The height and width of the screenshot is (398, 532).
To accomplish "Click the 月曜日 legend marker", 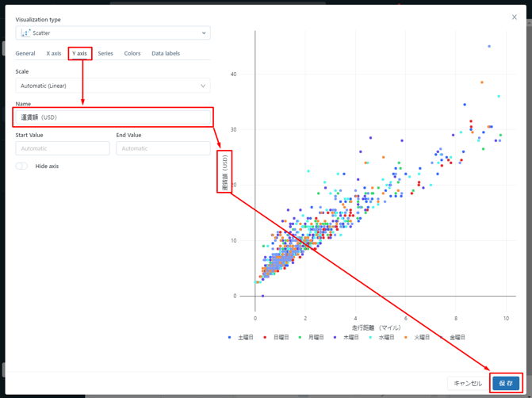I will coord(300,337).
